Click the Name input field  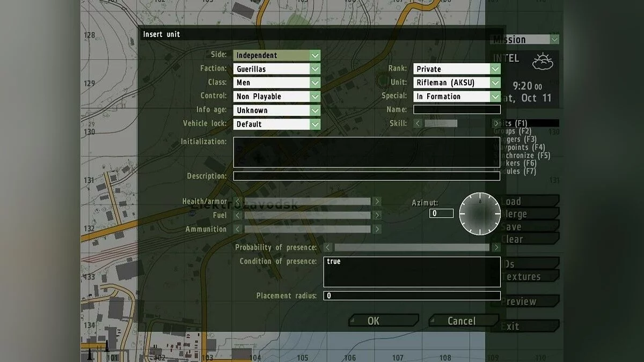pos(457,109)
